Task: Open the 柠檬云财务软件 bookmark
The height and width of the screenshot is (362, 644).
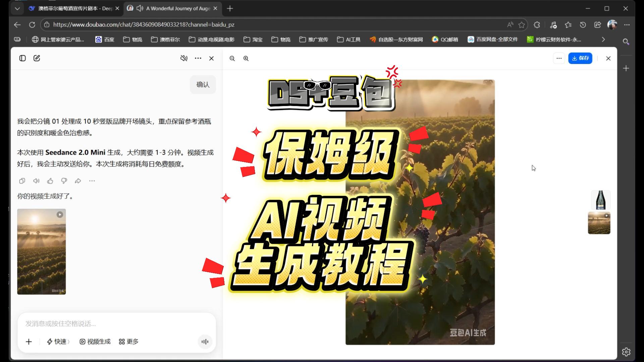Action: (x=554, y=40)
